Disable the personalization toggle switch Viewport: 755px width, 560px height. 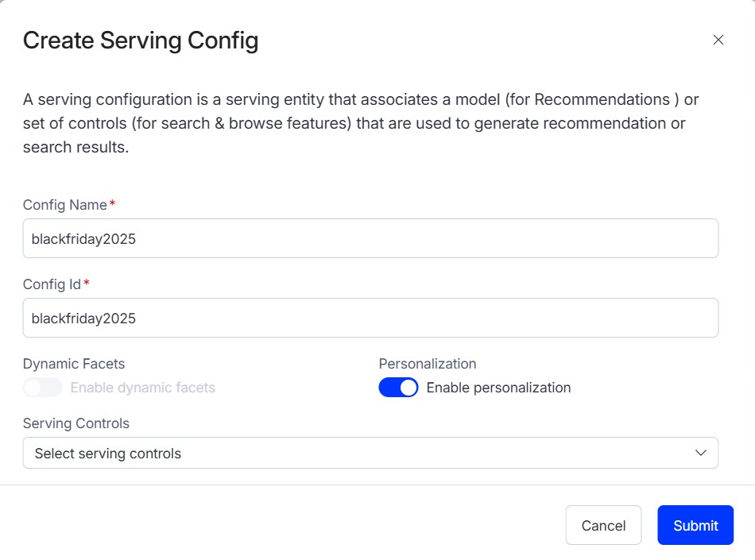[398, 388]
